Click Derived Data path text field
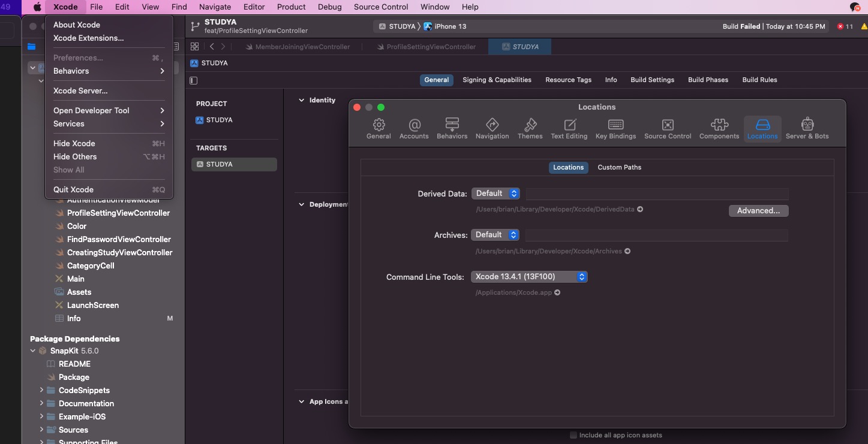The width and height of the screenshot is (868, 444). (657, 194)
